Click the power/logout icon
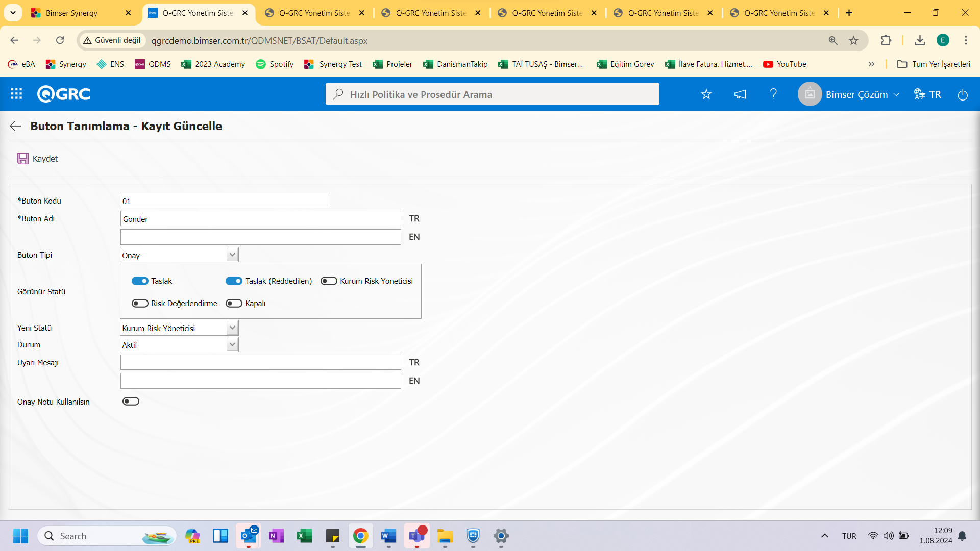The image size is (980, 551). click(963, 94)
